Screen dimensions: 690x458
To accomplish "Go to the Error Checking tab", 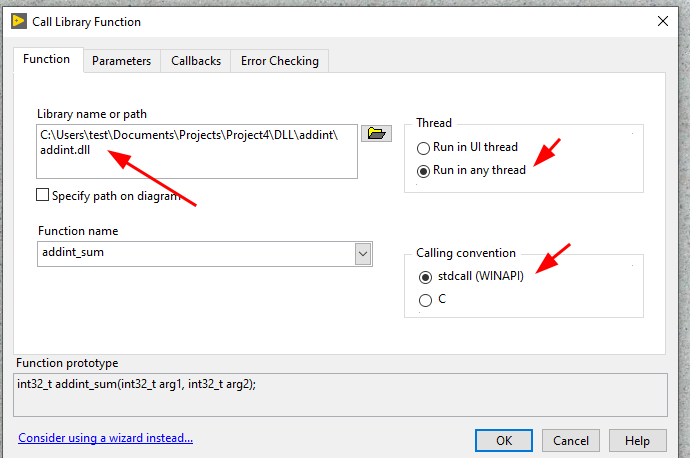I will [x=279, y=61].
